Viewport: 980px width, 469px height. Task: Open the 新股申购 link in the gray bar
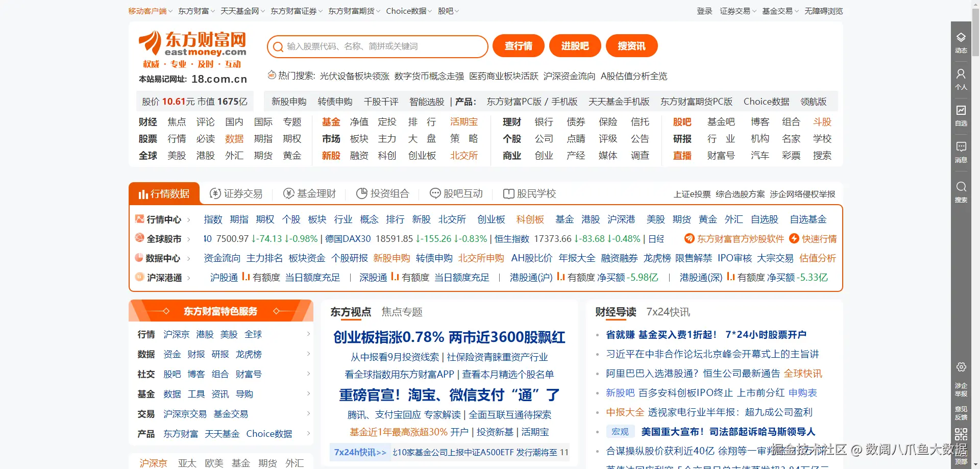coord(289,102)
